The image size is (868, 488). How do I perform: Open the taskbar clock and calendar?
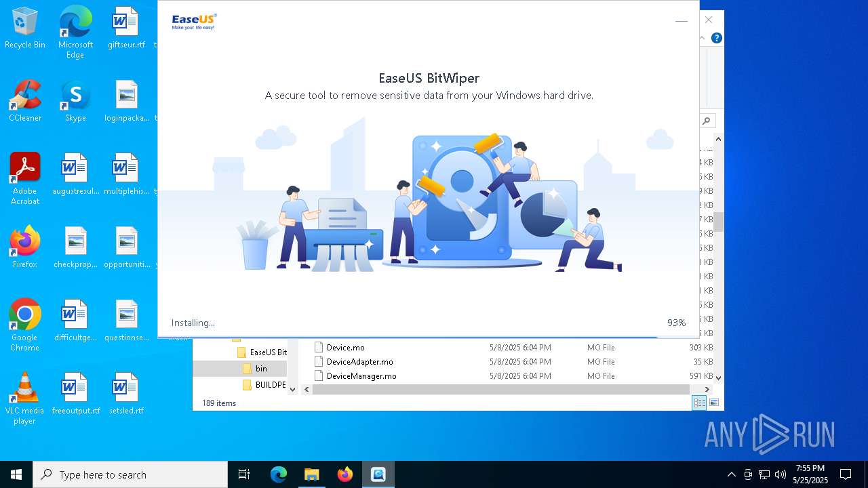[810, 474]
